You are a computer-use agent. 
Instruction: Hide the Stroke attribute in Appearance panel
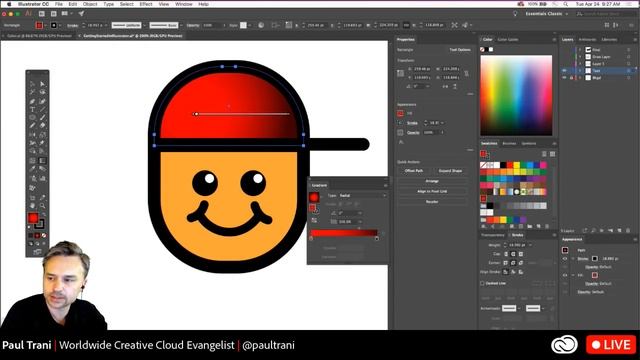(565, 259)
